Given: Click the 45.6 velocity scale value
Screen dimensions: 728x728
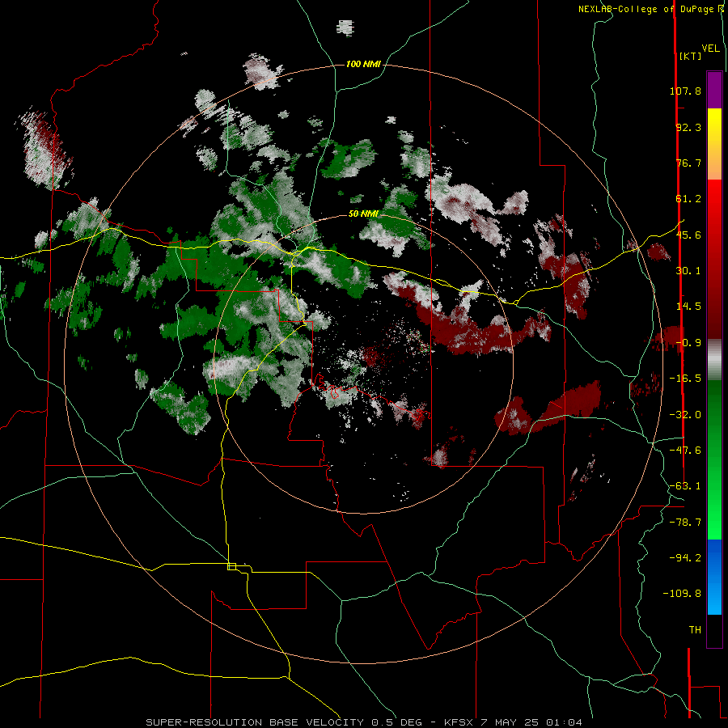Looking at the screenshot, I should pos(688,235).
